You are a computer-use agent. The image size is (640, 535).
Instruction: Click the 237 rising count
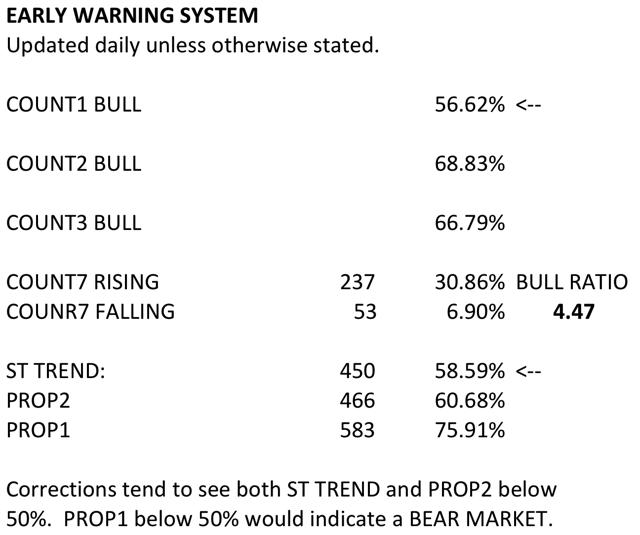click(358, 282)
